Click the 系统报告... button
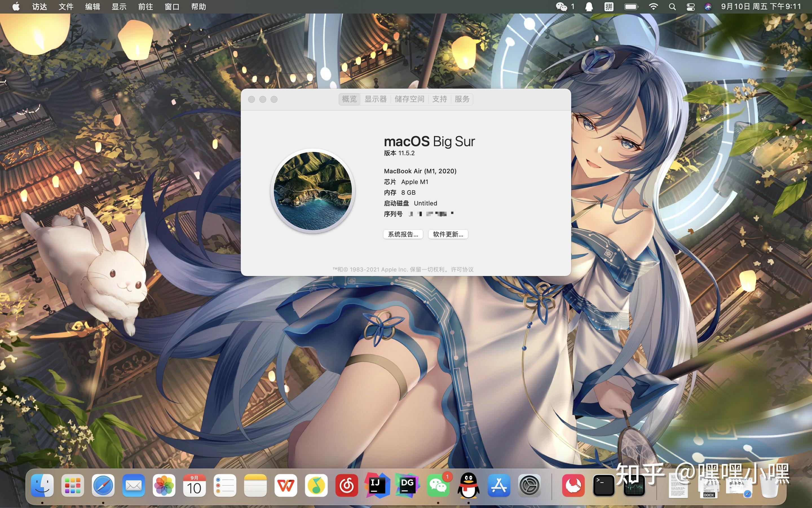The width and height of the screenshot is (812, 508). pos(403,234)
